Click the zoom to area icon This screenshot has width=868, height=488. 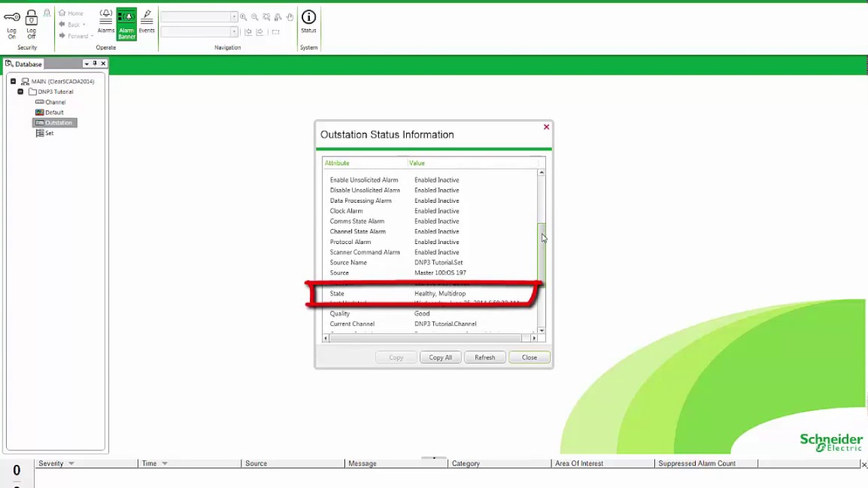click(266, 17)
